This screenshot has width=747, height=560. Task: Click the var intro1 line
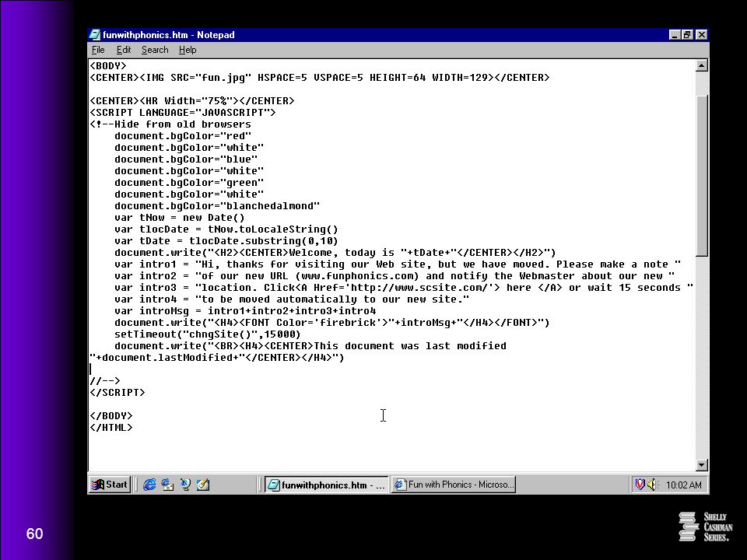398,264
